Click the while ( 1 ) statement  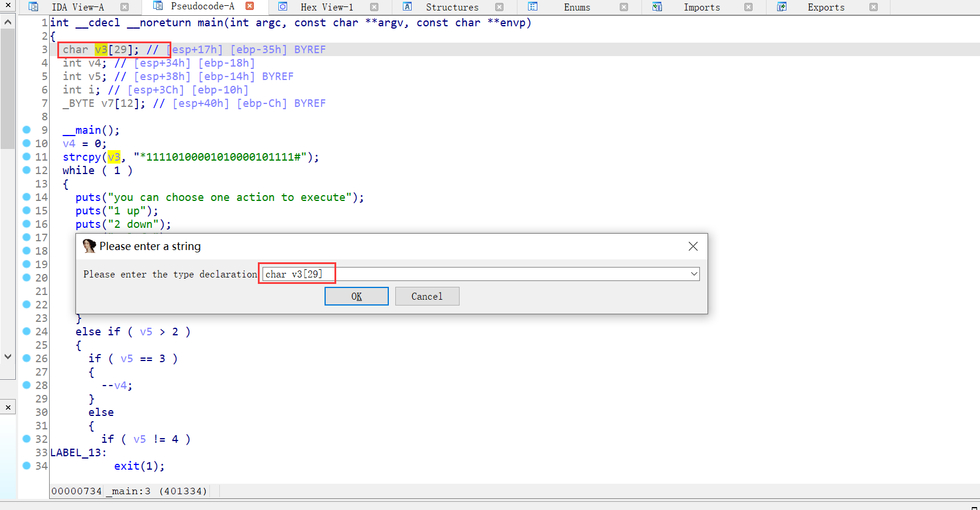point(98,171)
